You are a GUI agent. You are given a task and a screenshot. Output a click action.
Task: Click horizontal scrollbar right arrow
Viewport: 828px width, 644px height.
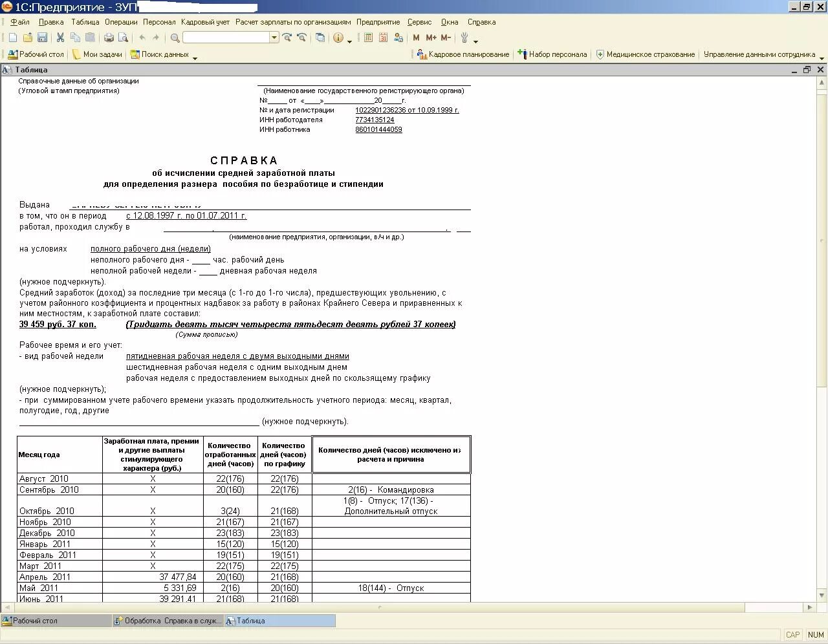(x=810, y=607)
